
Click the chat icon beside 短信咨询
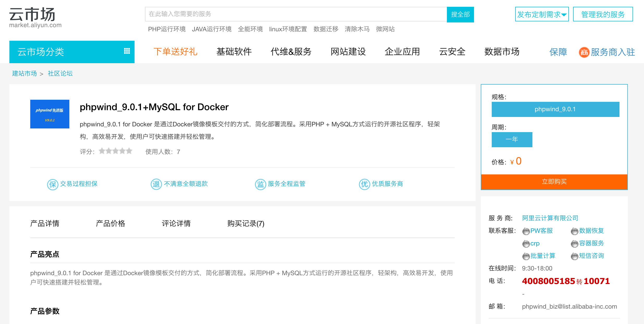574,256
